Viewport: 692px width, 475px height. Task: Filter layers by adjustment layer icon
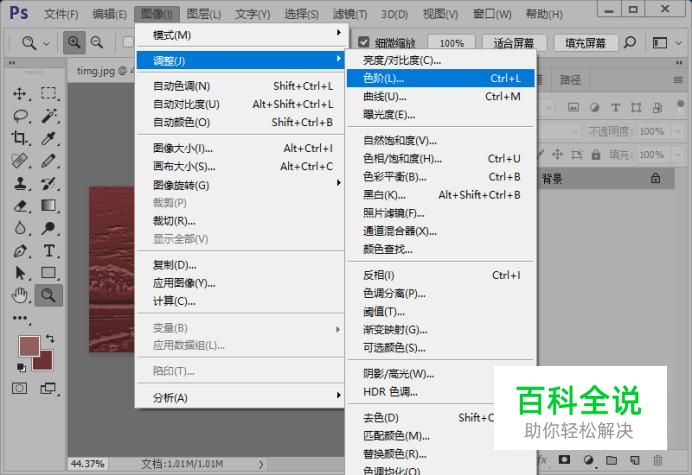pos(594,107)
